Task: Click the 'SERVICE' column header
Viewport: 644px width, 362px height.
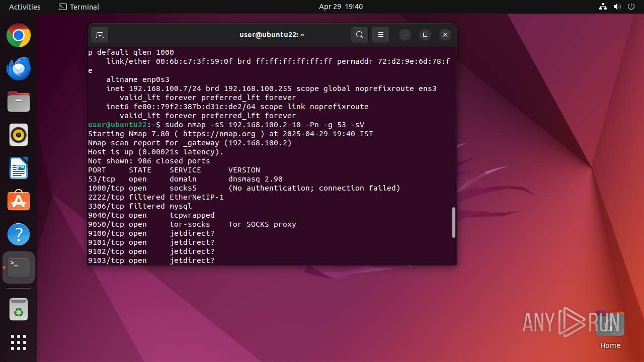Action: 185,170
